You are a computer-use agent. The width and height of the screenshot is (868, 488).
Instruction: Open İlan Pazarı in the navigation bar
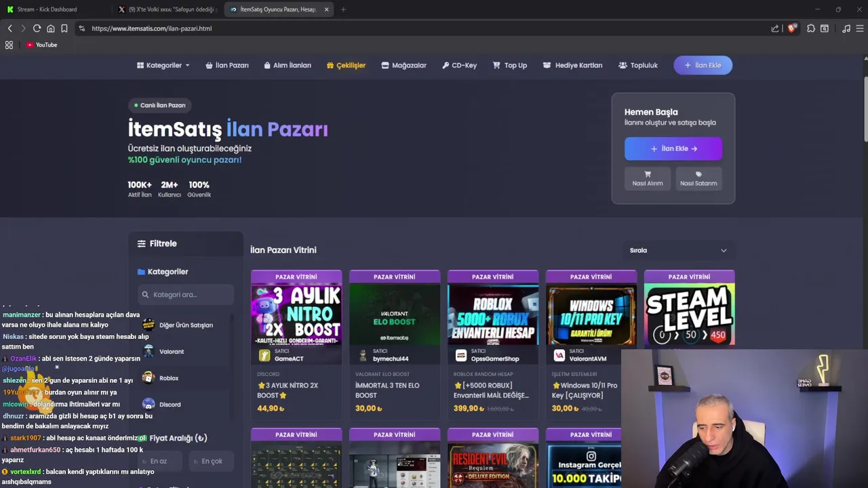pos(227,65)
